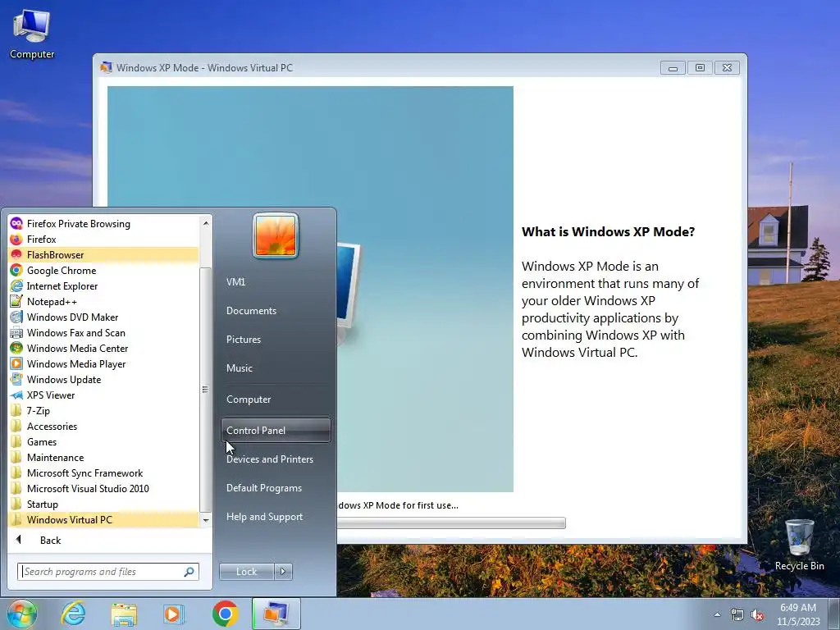Open Windows Explorer from the taskbar
840x630 pixels.
124,614
